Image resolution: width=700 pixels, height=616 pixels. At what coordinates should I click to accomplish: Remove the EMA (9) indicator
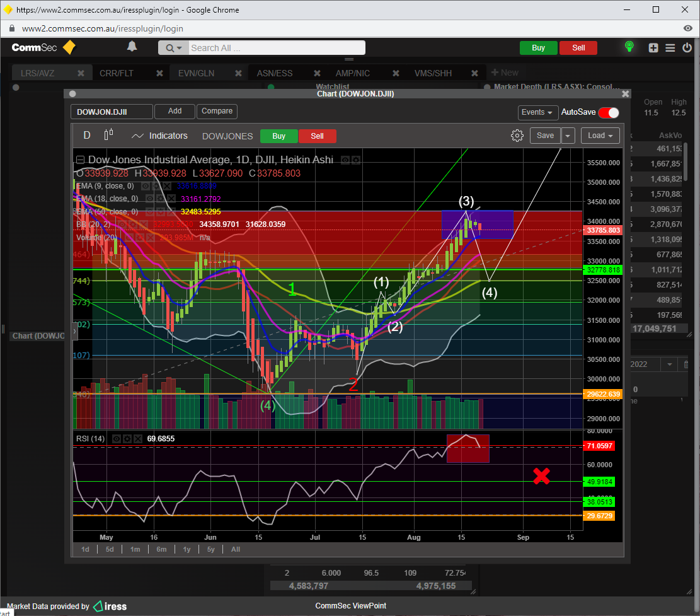click(166, 186)
